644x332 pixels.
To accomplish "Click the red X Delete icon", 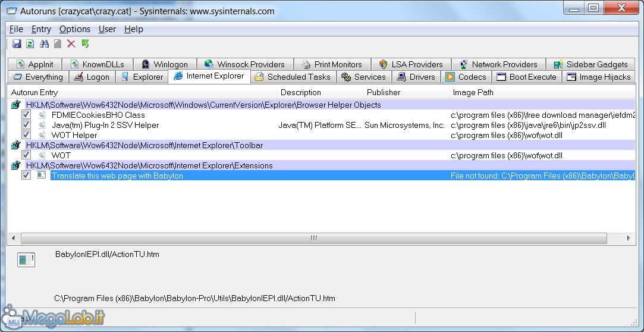I will coord(71,44).
